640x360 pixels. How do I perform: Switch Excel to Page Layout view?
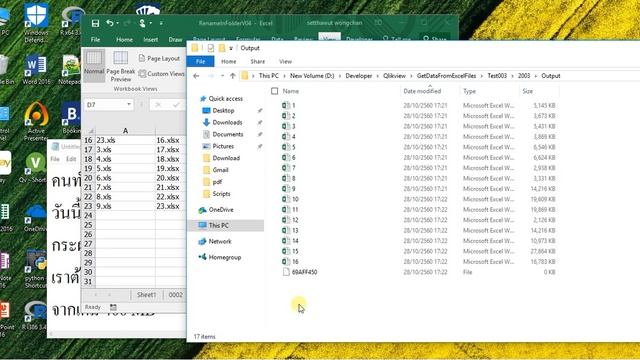point(159,58)
